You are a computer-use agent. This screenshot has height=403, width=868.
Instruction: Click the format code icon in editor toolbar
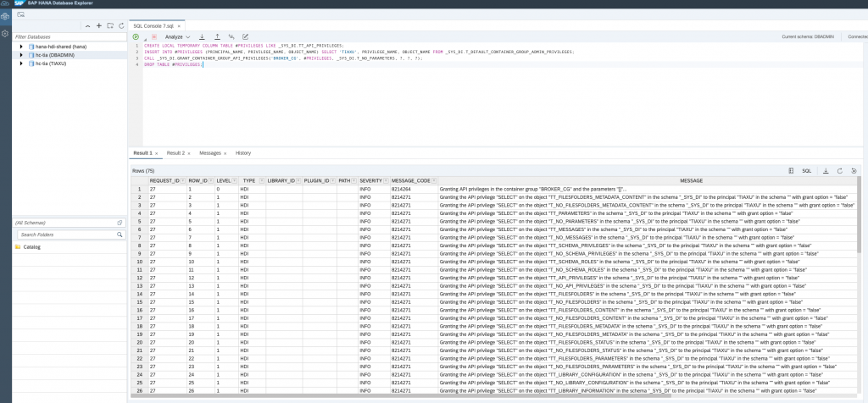click(231, 36)
